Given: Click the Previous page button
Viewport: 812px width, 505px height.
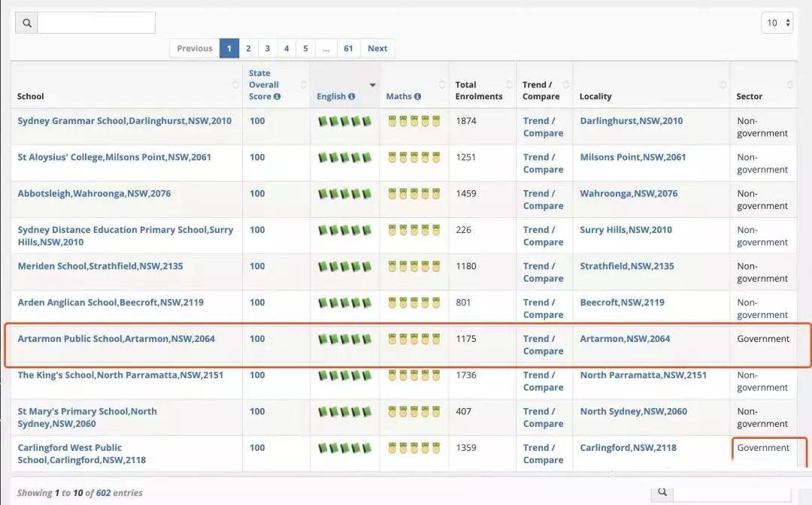Looking at the screenshot, I should click(195, 48).
